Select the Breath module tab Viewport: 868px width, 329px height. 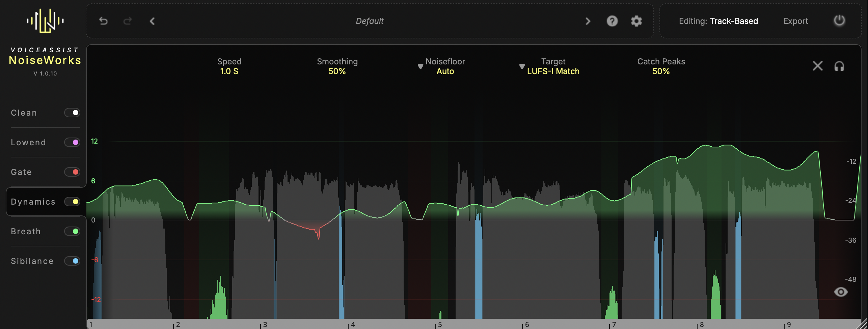(x=26, y=232)
